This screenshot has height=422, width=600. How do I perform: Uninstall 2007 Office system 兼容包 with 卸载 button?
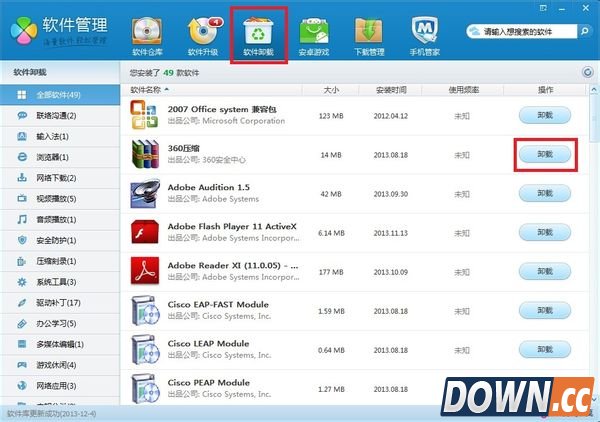coord(544,116)
